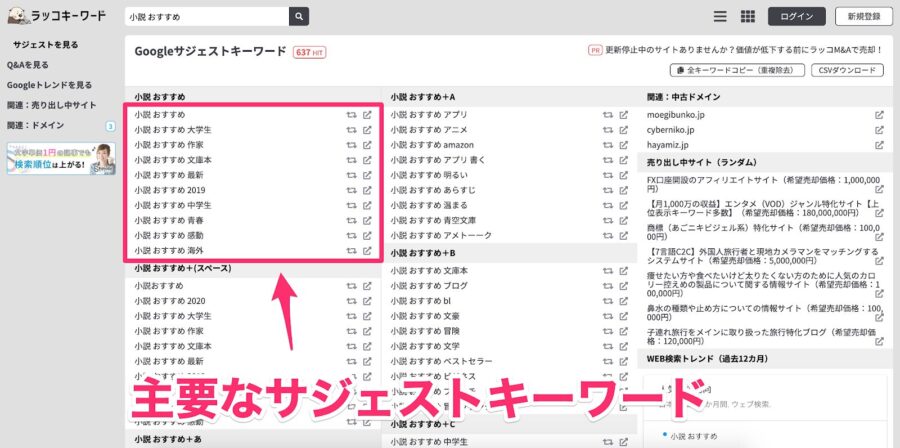This screenshot has height=448, width=900.
Task: Re-search icon for 小説 おすすめ 2020
Action: [x=351, y=301]
